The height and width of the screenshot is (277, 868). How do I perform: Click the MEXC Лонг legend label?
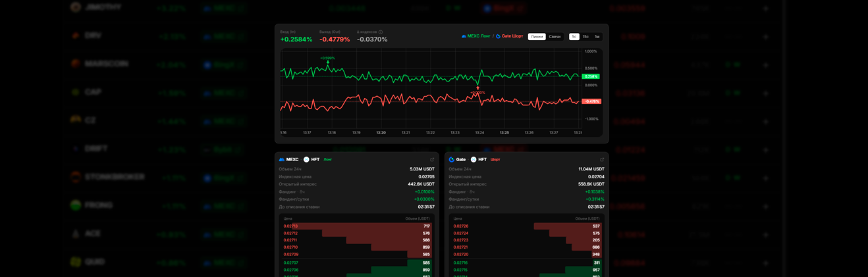tap(479, 36)
